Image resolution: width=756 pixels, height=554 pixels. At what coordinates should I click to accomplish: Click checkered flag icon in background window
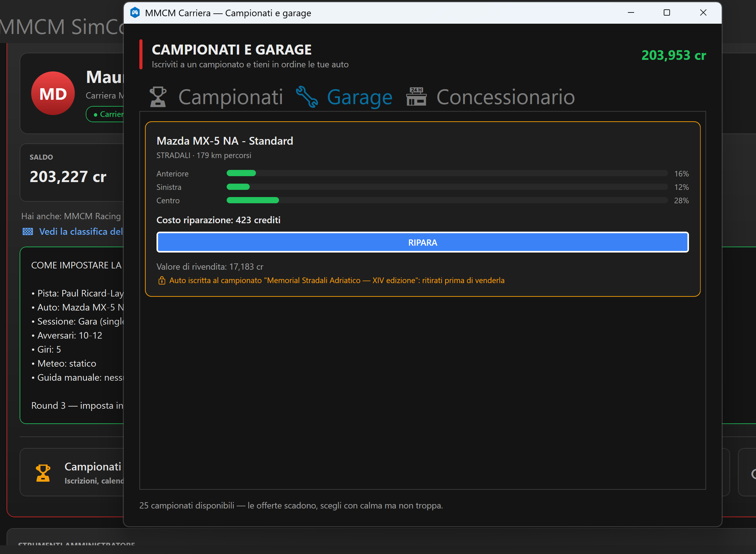coord(28,231)
